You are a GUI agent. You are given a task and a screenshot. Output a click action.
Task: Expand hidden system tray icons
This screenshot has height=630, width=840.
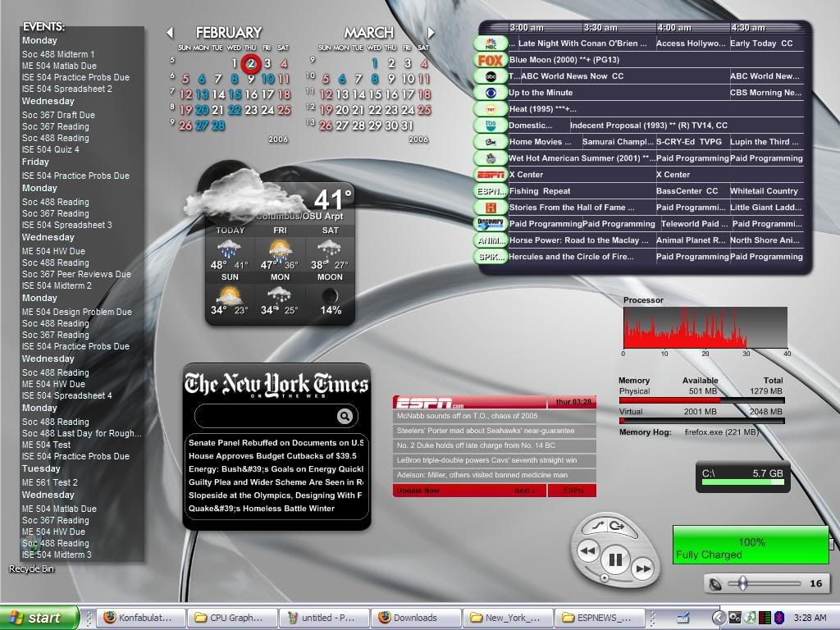tap(719, 618)
